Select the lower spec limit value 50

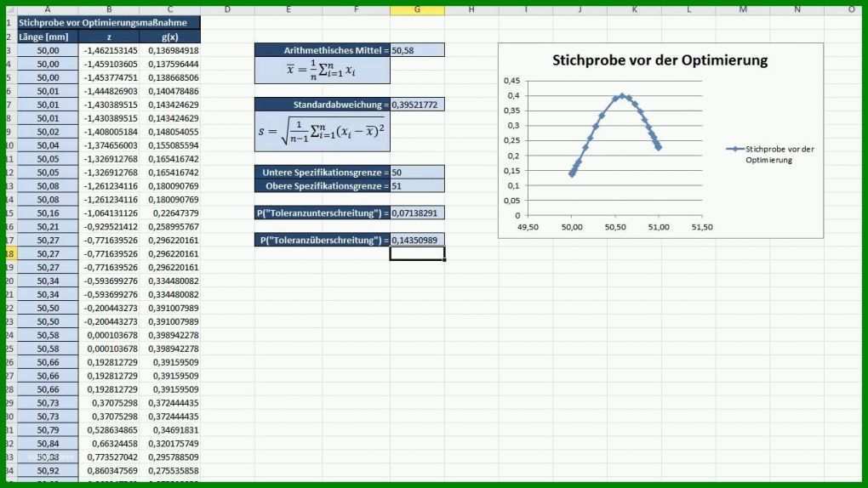click(417, 172)
